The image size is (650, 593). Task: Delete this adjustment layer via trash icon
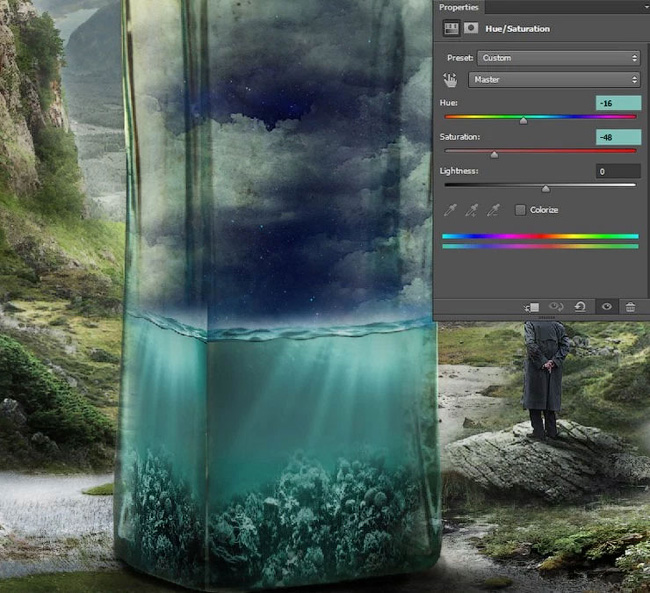[630, 307]
